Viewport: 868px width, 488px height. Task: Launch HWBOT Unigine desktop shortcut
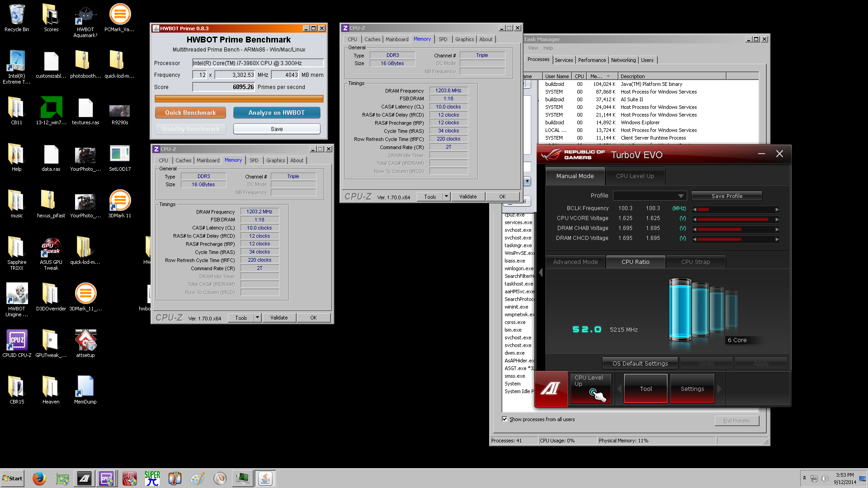pos(17,300)
